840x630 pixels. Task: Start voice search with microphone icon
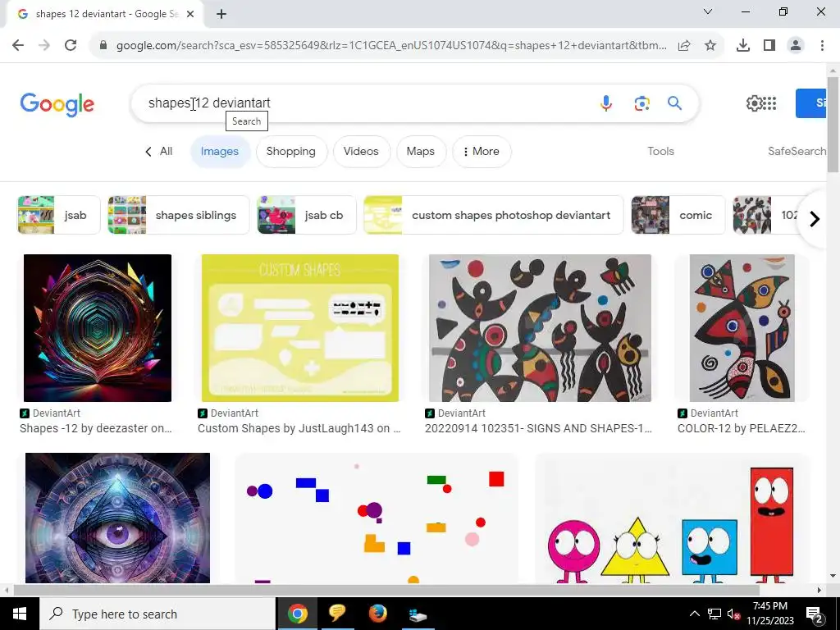pos(606,103)
